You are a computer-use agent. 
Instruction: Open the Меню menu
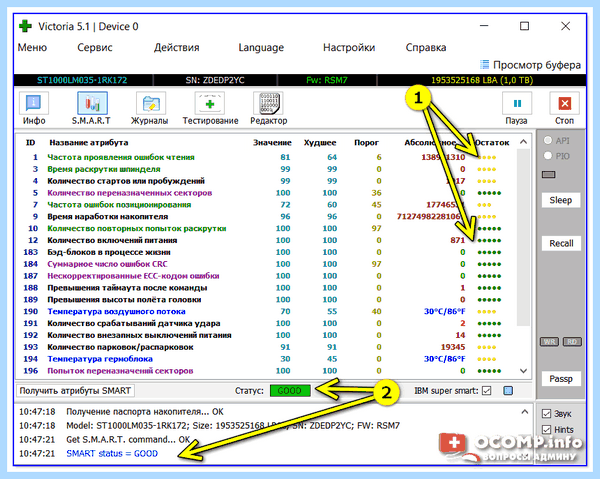(x=32, y=47)
